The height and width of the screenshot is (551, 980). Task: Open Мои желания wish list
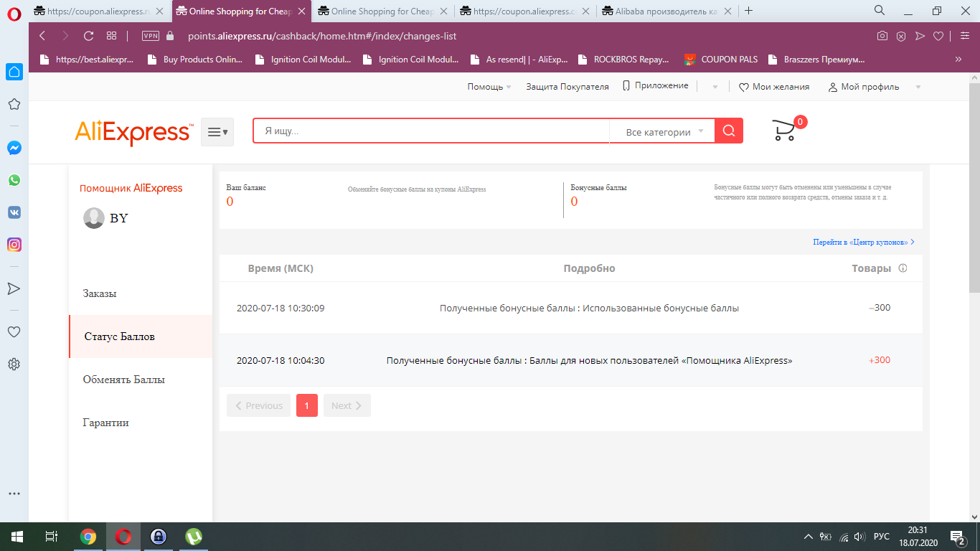click(x=774, y=87)
